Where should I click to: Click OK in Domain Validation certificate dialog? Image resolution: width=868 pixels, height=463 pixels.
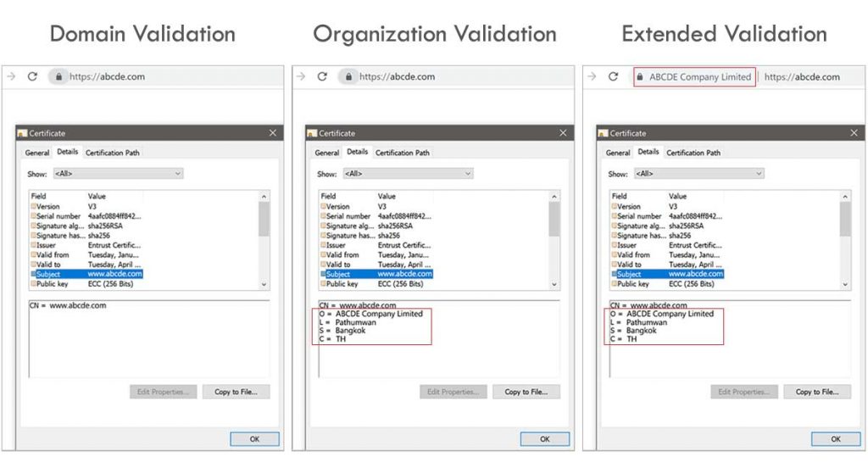tap(254, 439)
